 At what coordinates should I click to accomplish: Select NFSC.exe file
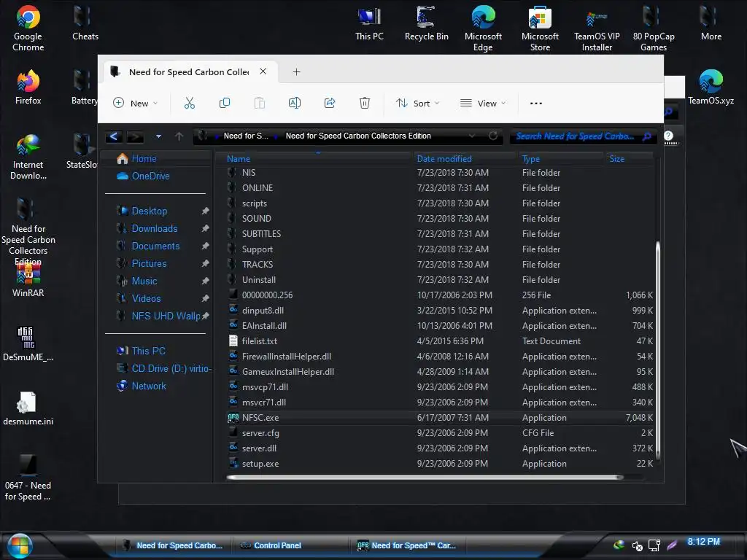tap(438, 418)
